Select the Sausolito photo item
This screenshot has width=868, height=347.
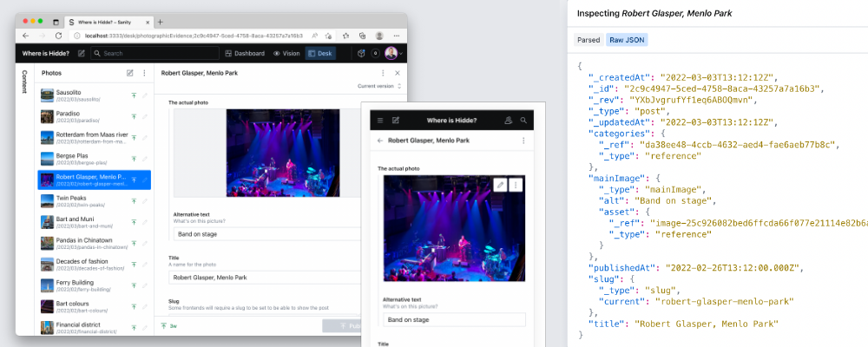94,95
